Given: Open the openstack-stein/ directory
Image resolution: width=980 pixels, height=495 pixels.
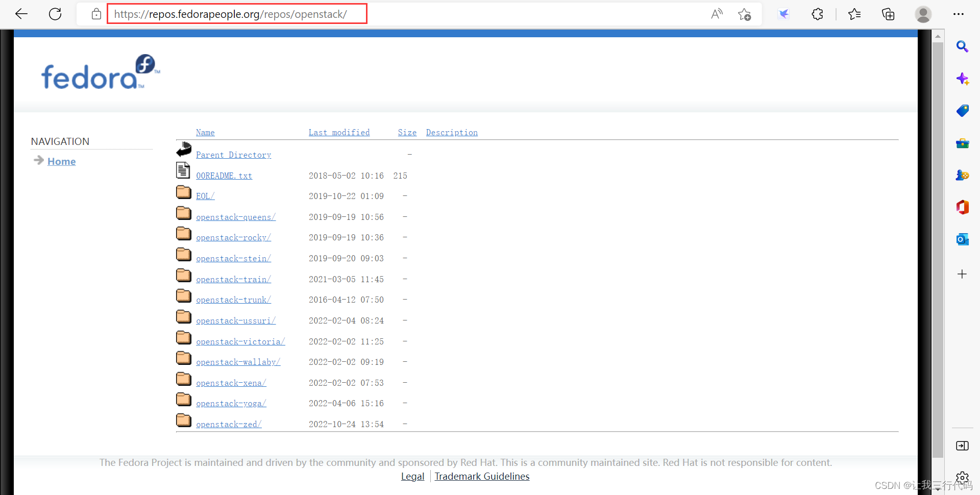Looking at the screenshot, I should click(233, 259).
